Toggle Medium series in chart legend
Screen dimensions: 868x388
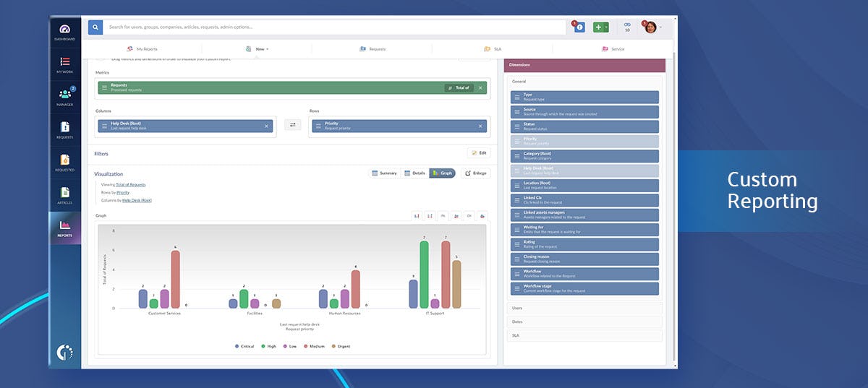(316, 346)
